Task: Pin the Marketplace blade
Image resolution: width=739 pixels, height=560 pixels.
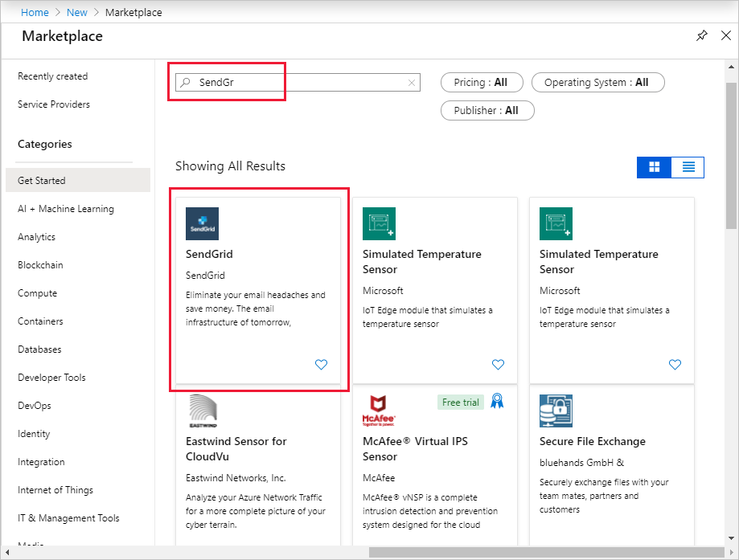Action: click(x=702, y=36)
